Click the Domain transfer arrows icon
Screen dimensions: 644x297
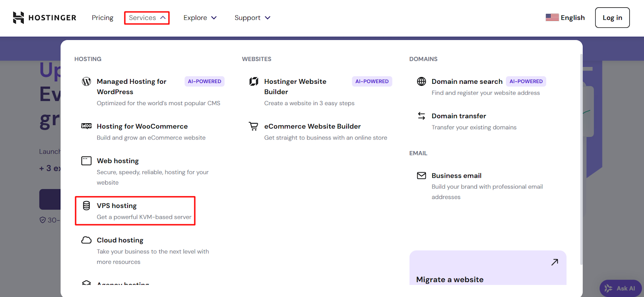[x=421, y=116]
